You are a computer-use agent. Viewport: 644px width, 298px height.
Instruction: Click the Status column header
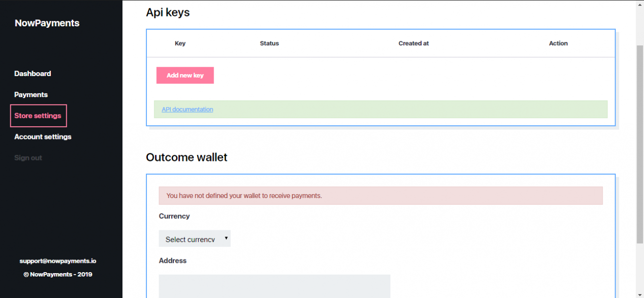(x=269, y=43)
